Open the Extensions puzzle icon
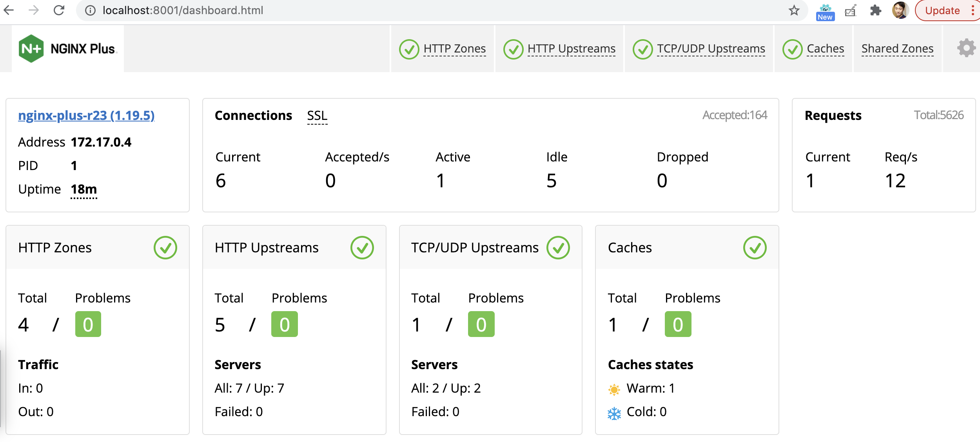The height and width of the screenshot is (442, 980). (876, 11)
